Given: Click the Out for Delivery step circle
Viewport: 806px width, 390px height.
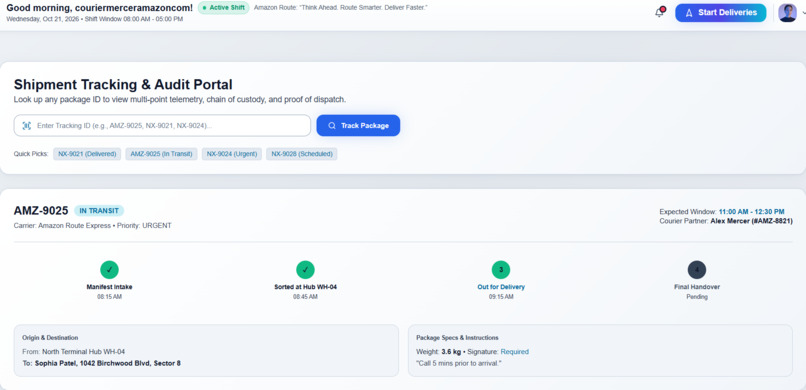Looking at the screenshot, I should pyautogui.click(x=501, y=270).
